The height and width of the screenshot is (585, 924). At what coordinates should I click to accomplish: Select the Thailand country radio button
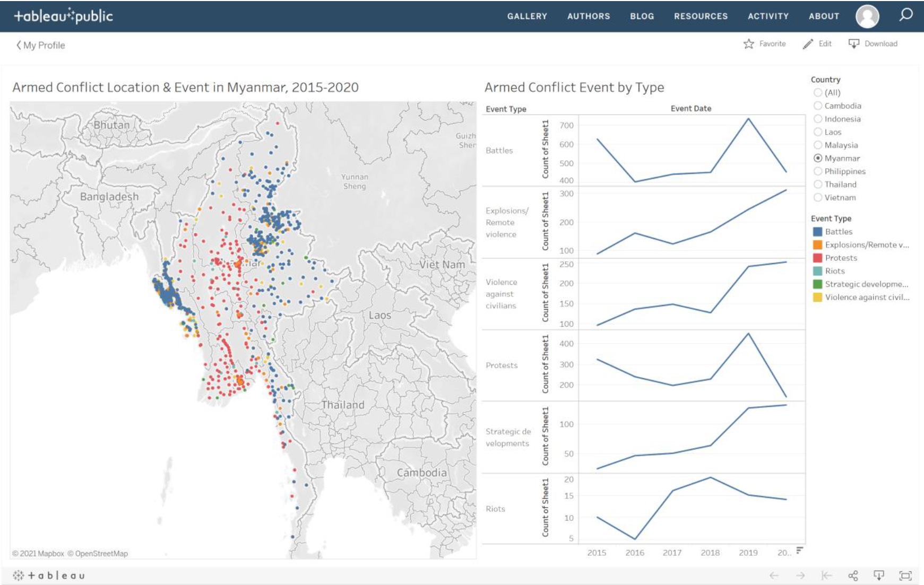818,185
